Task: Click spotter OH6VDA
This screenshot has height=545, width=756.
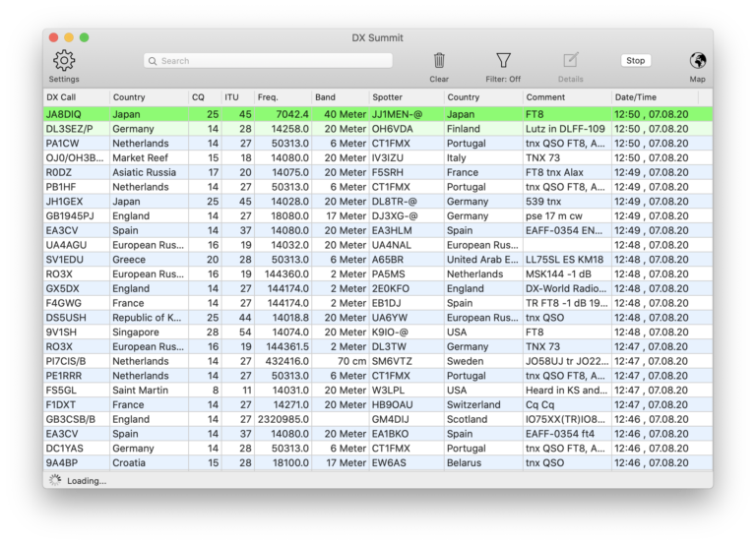Action: [x=392, y=129]
